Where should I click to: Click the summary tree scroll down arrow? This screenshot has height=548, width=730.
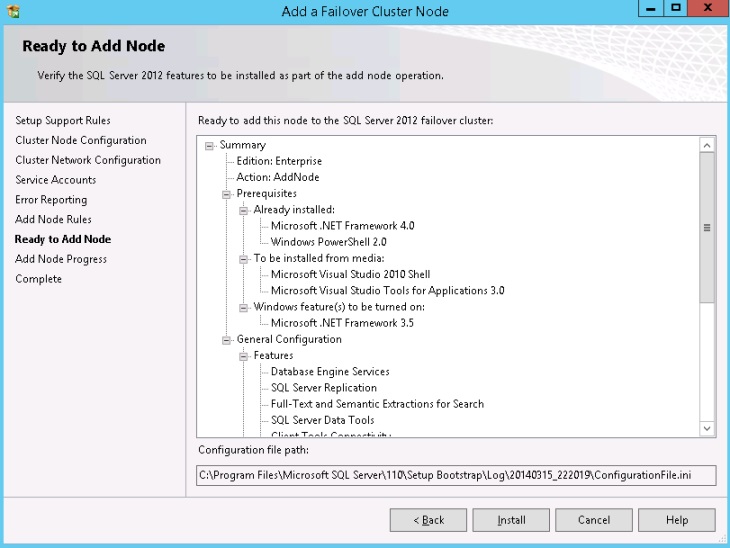[x=707, y=428]
